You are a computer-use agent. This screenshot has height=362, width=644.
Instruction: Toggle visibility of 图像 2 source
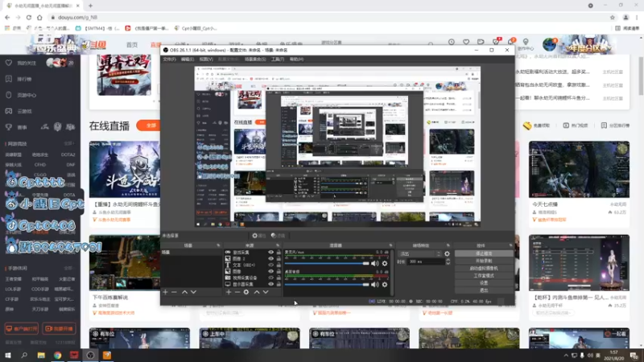click(270, 258)
